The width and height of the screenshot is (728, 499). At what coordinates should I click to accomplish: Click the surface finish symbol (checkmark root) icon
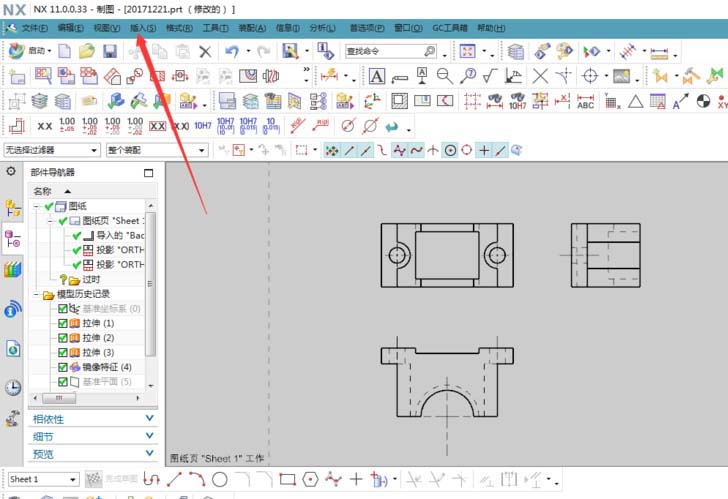click(490, 76)
